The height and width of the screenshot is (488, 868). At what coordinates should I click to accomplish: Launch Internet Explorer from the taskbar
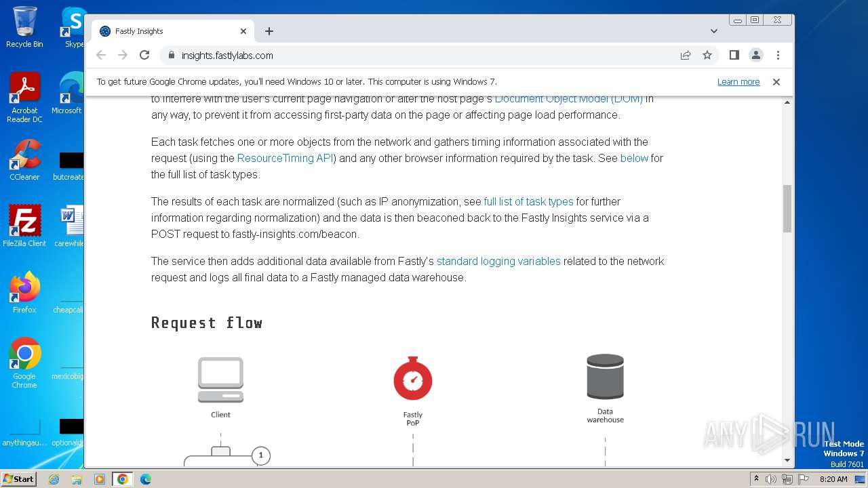click(x=54, y=479)
